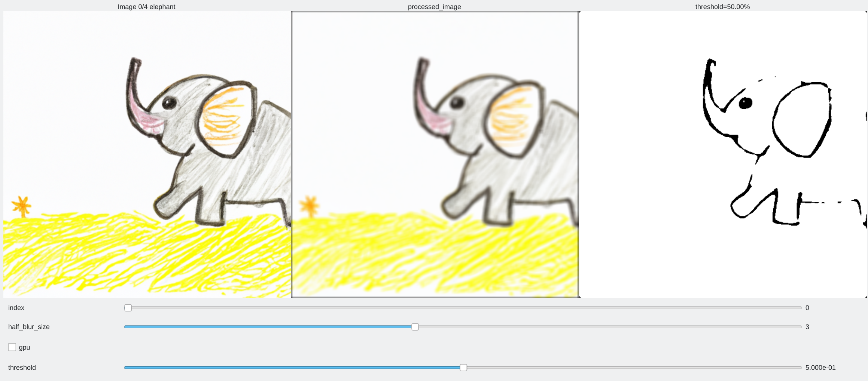Click the 'threshold=50.00%' title
Viewport: 868px width, 381px height.
722,7
